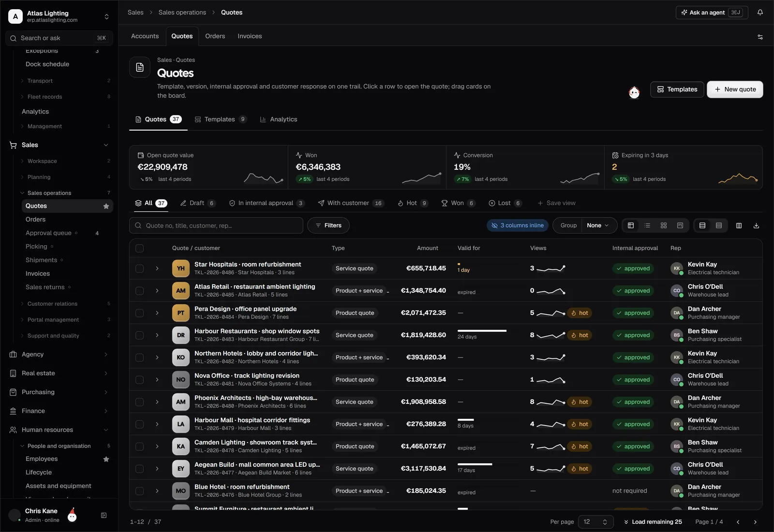This screenshot has height=532, width=774.
Task: Go to next page arrow
Action: pos(755,522)
